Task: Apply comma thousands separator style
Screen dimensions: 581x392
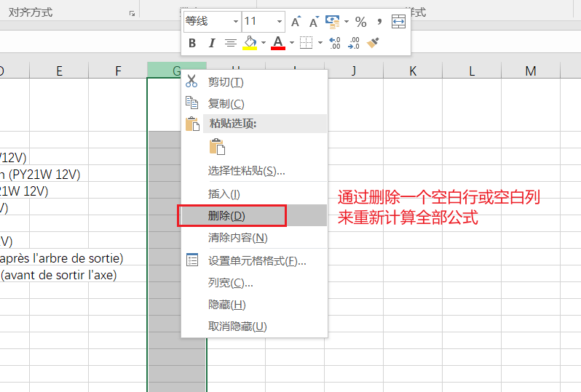Action: point(379,22)
